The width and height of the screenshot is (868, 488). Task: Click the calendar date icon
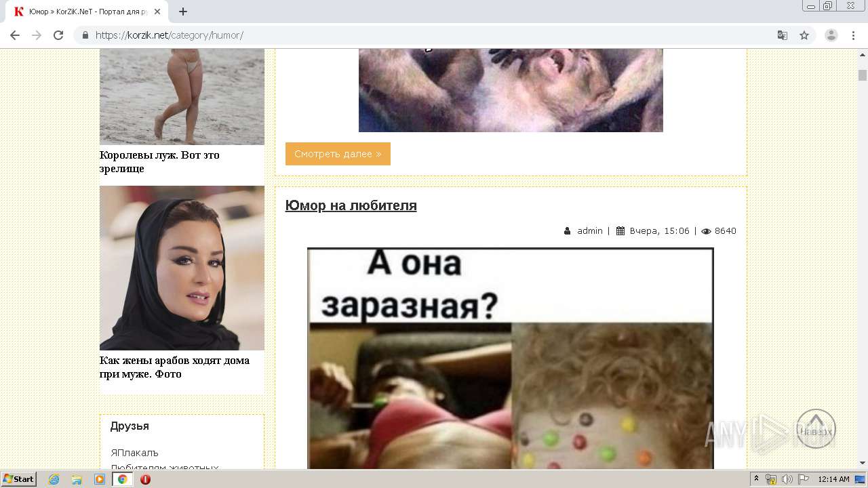click(x=620, y=231)
